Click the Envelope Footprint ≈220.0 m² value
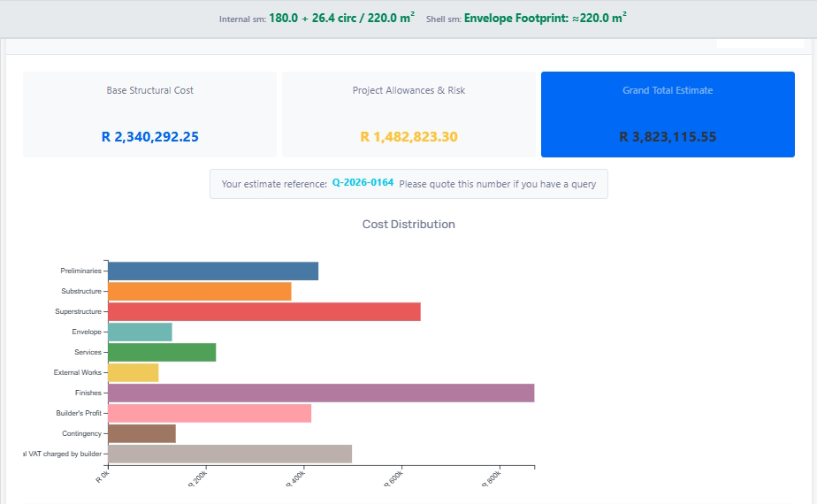Viewport: 817px width, 504px height. pyautogui.click(x=545, y=18)
